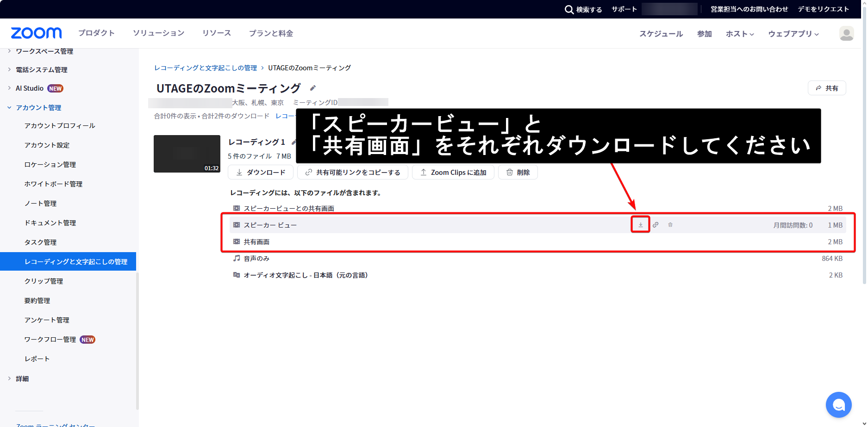The width and height of the screenshot is (868, 427).
Task: Click the trash icon on スピーカー ビュー row
Action: 670,225
